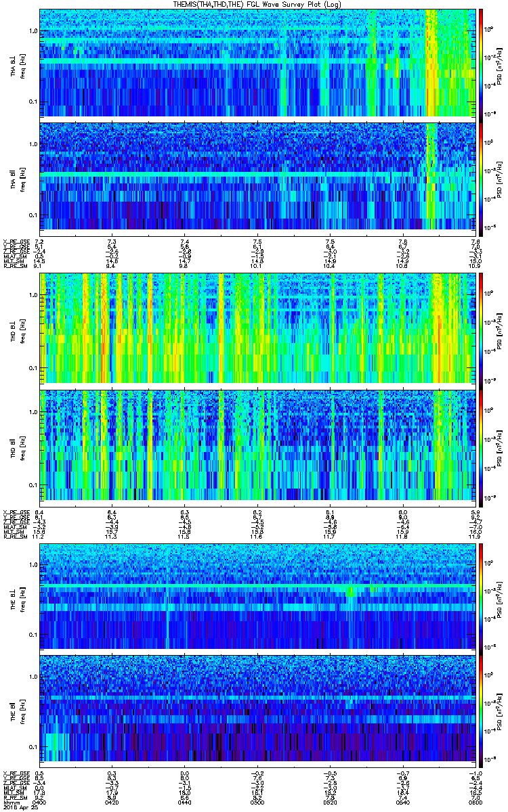The width and height of the screenshot is (508, 812).
Task: Click the '0500' time tick label
Action: (257, 801)
